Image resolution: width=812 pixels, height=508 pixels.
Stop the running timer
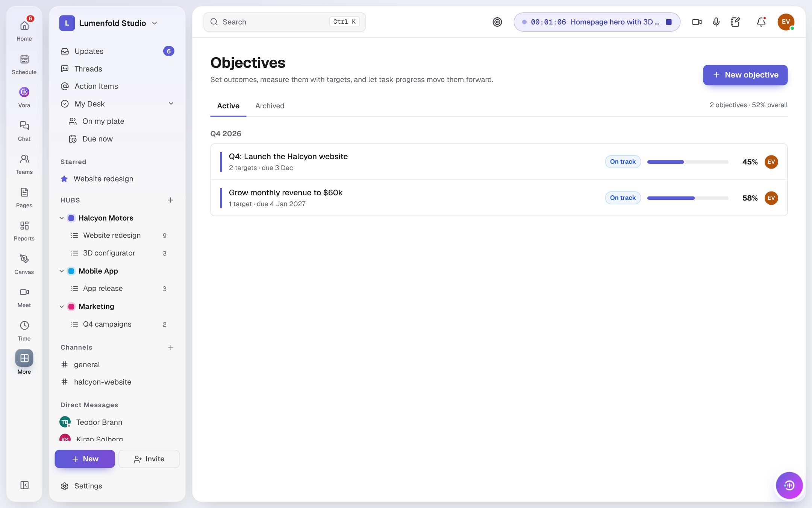click(x=669, y=22)
